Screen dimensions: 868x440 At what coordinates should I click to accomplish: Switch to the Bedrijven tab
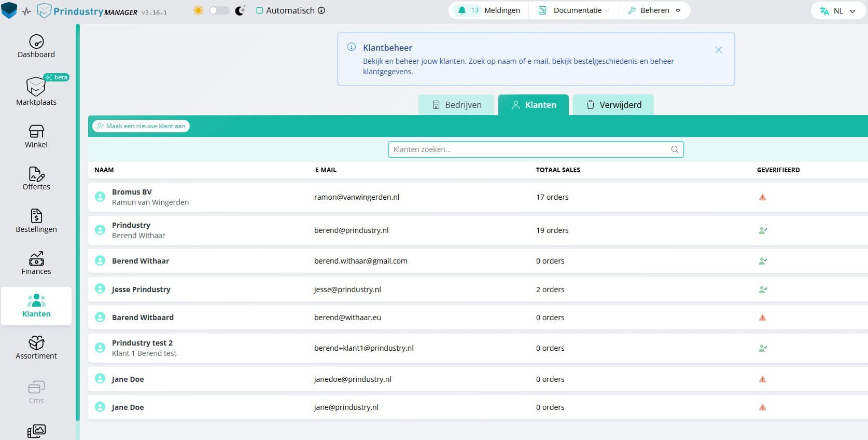pos(457,105)
